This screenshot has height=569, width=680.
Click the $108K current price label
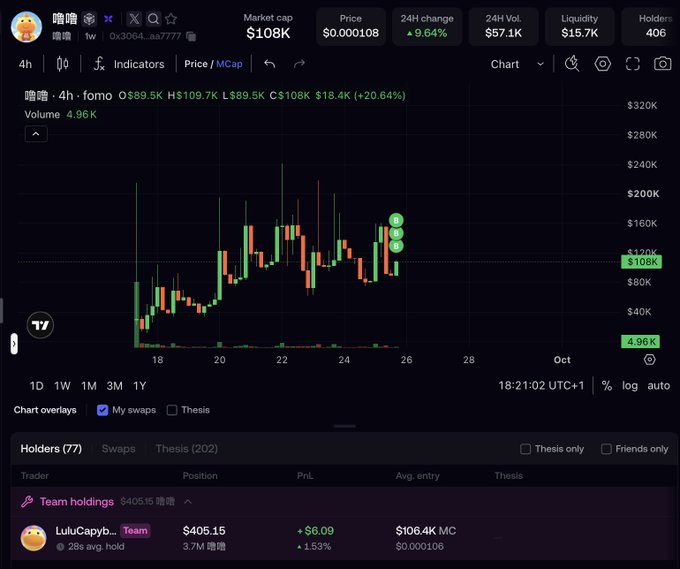[641, 262]
